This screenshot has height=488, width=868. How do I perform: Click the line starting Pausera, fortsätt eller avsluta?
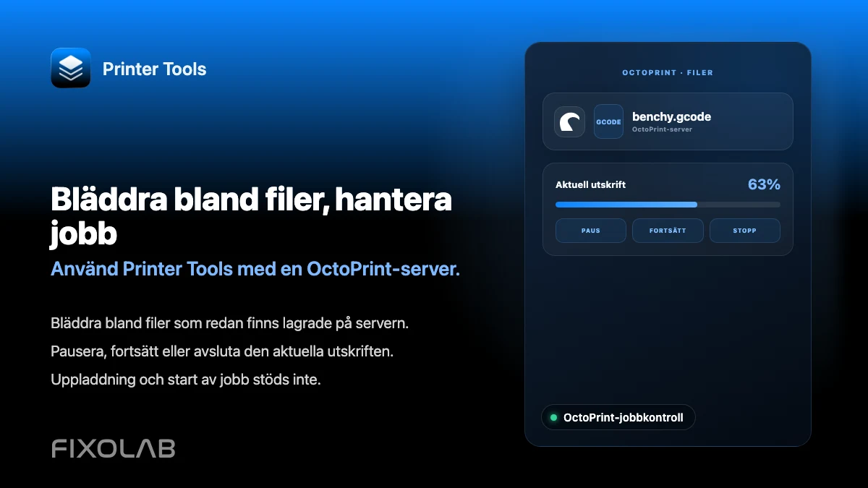click(x=222, y=351)
